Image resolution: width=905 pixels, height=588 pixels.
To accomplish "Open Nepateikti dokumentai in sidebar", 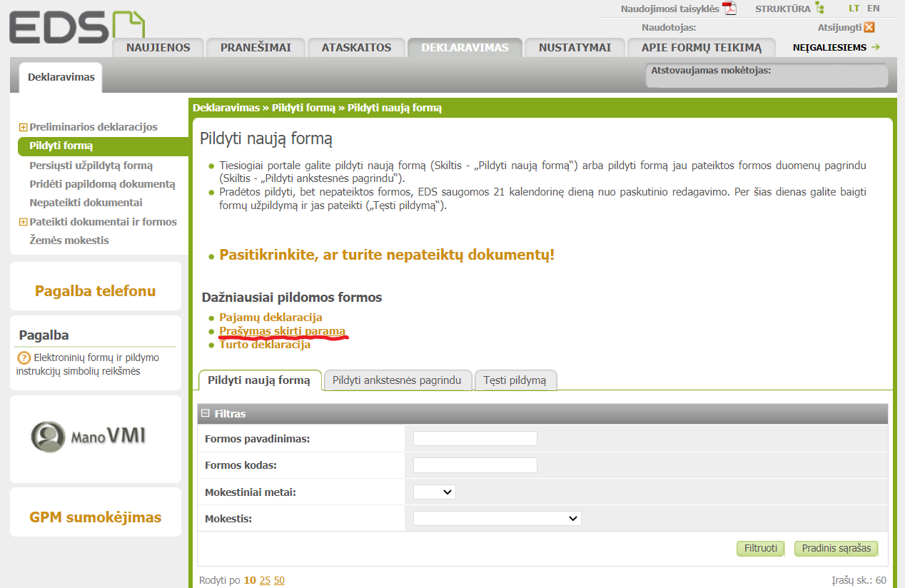I will tap(86, 203).
